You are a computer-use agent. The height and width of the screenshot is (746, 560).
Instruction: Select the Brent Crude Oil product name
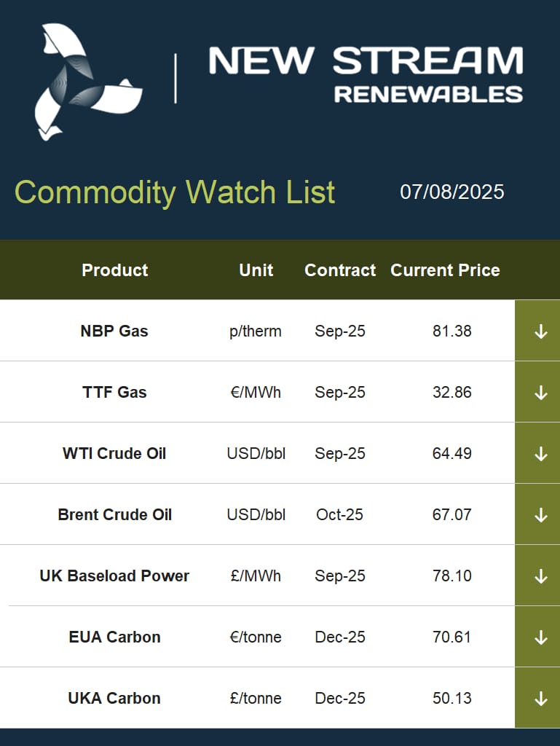pyautogui.click(x=114, y=514)
